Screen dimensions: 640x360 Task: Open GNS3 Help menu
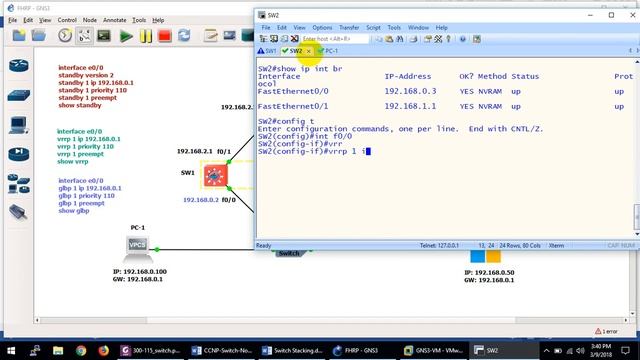(158, 20)
